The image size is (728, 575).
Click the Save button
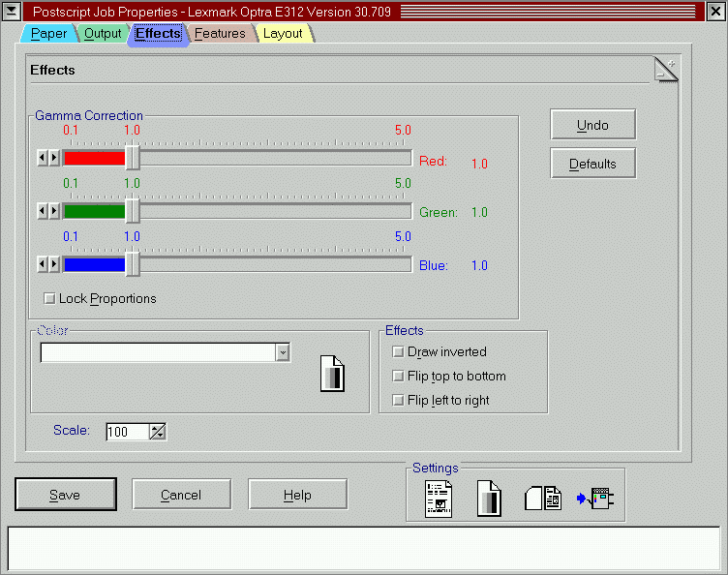coord(66,495)
